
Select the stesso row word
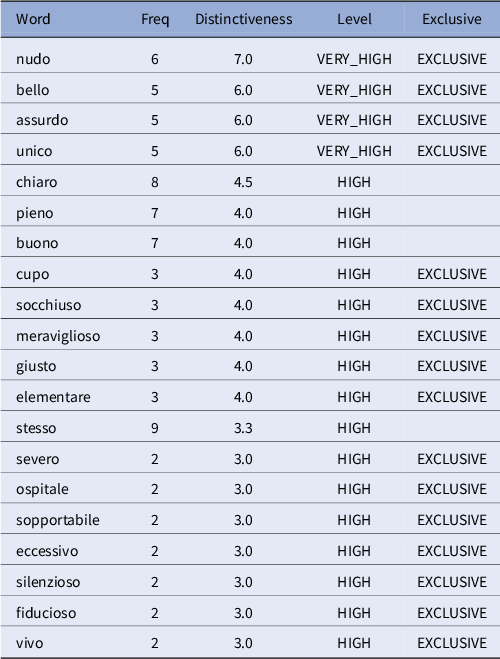coord(36,428)
